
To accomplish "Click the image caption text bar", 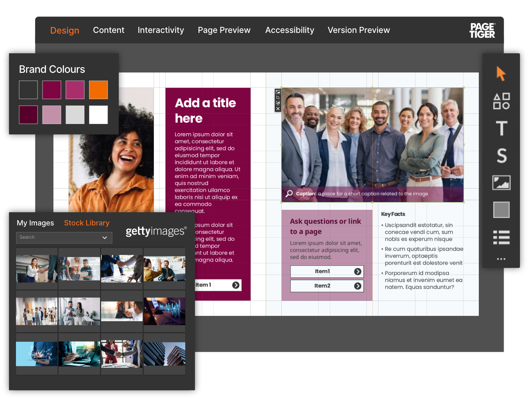I will coord(372,194).
